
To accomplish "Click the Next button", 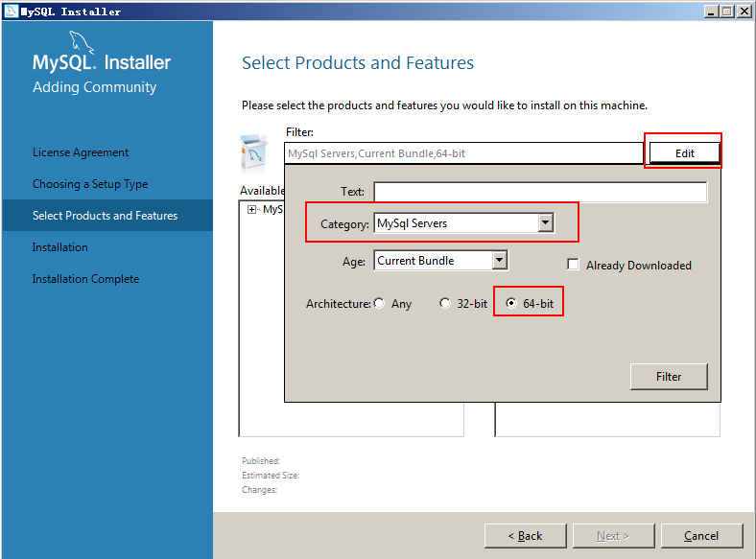I will pos(613,536).
